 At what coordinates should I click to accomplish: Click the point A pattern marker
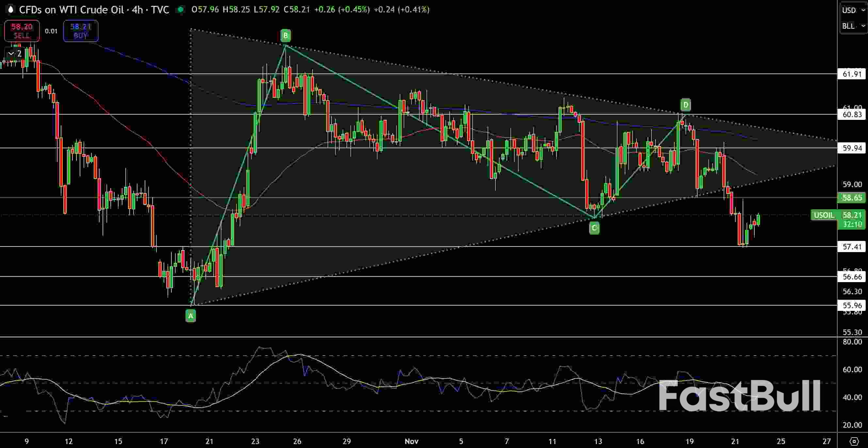coord(190,316)
